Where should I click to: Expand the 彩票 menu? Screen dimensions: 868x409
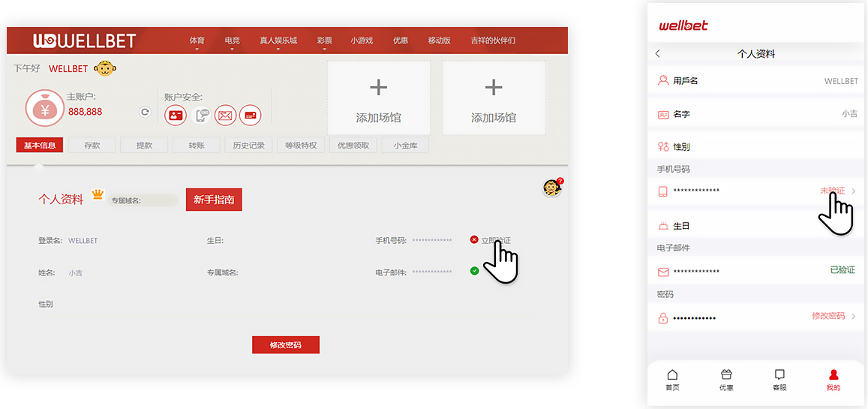[x=324, y=41]
